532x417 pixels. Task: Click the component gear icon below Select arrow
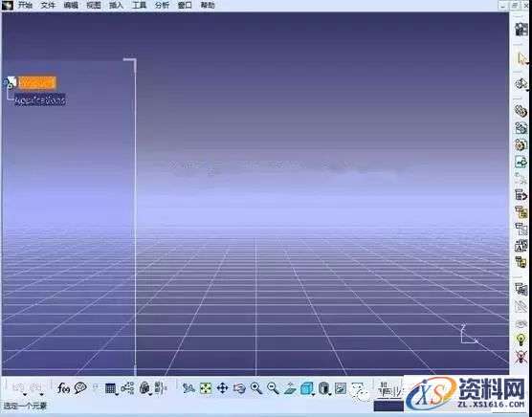521,83
